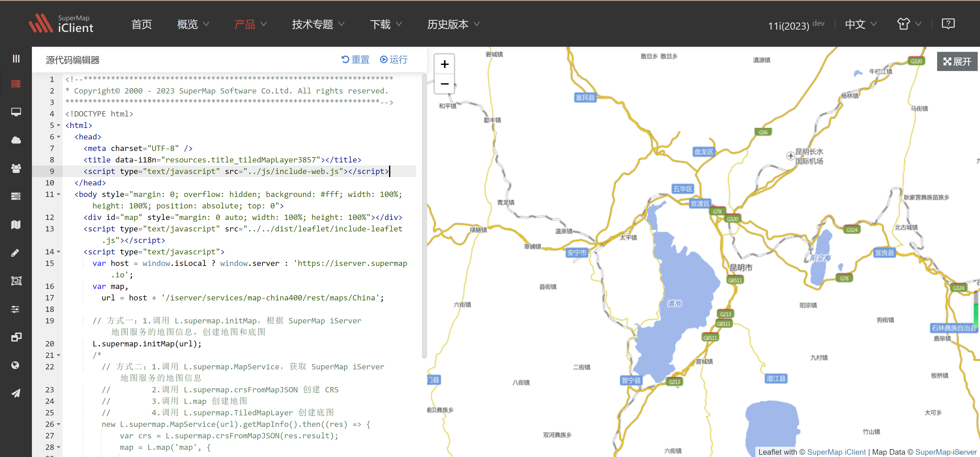Zoom in the map with plus button

click(x=444, y=64)
